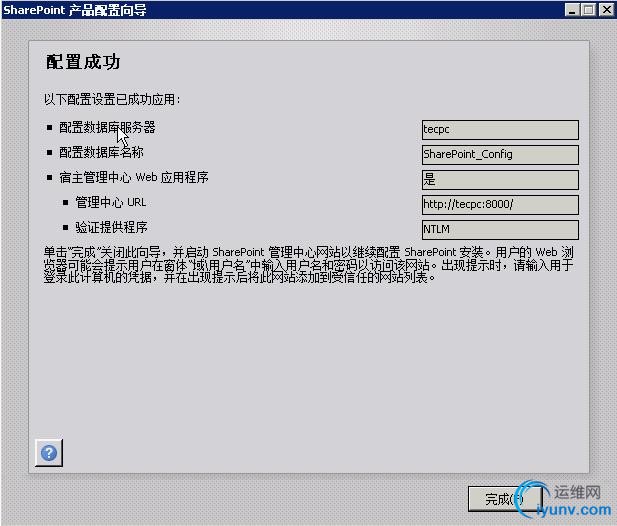This screenshot has width=617, height=526.
Task: Click the 是 host Central Administration field
Action: [500, 180]
